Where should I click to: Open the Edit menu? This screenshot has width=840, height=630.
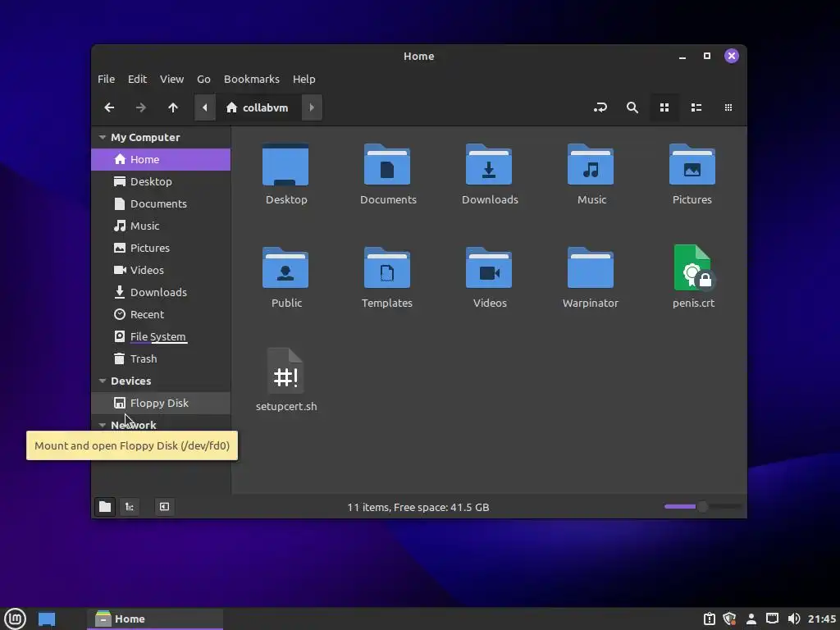coord(137,80)
